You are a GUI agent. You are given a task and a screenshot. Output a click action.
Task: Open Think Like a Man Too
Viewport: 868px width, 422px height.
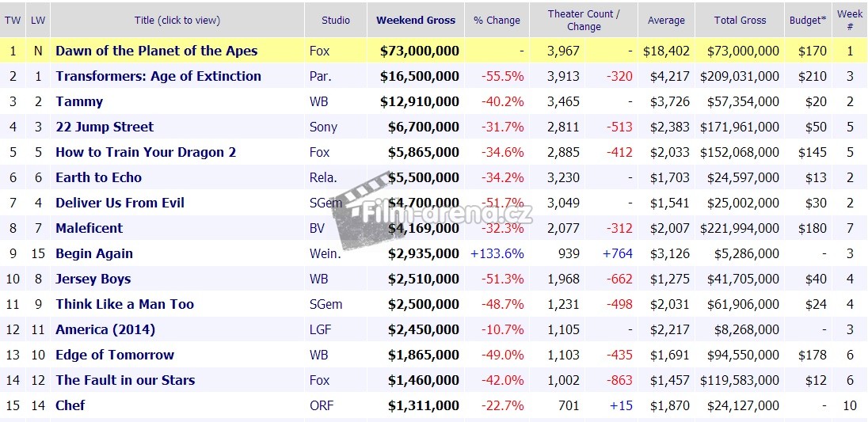(x=124, y=304)
